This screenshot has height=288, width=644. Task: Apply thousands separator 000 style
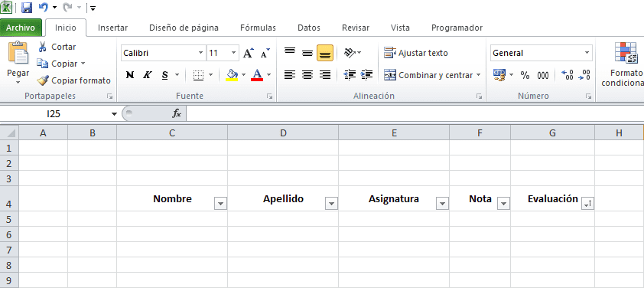pos(543,75)
